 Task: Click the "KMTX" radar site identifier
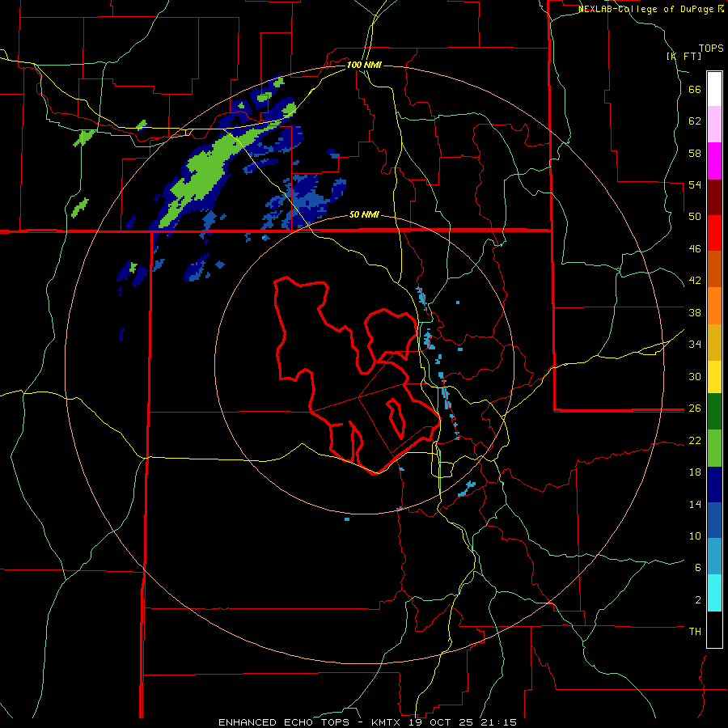pos(385,722)
